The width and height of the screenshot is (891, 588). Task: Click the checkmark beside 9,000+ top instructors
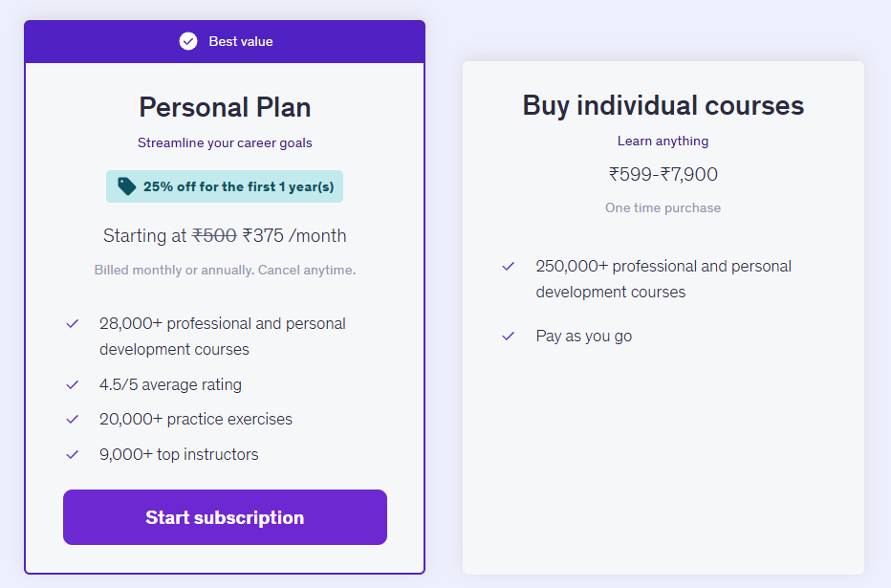click(x=72, y=454)
